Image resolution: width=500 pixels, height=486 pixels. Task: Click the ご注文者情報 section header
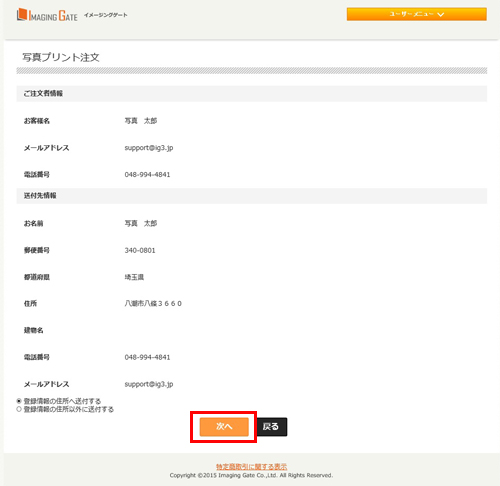coord(43,93)
